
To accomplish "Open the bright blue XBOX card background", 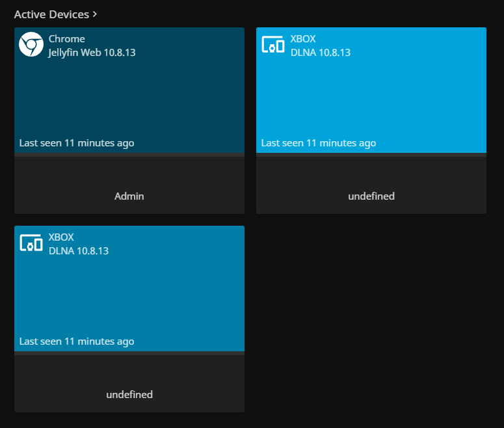I will 371,98.
